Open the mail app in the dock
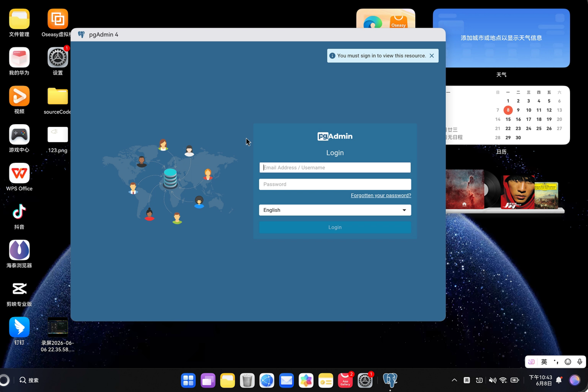Viewport: 588px width, 392px height. click(286, 380)
